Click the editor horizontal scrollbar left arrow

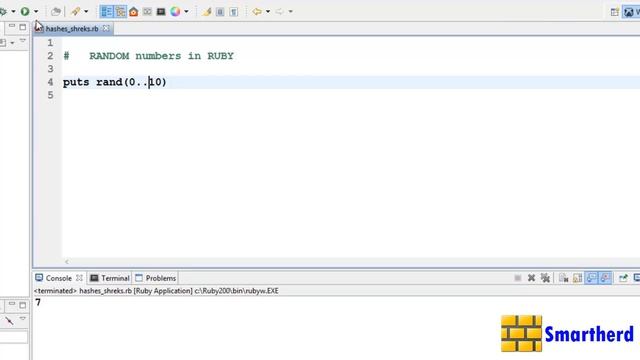67,262
